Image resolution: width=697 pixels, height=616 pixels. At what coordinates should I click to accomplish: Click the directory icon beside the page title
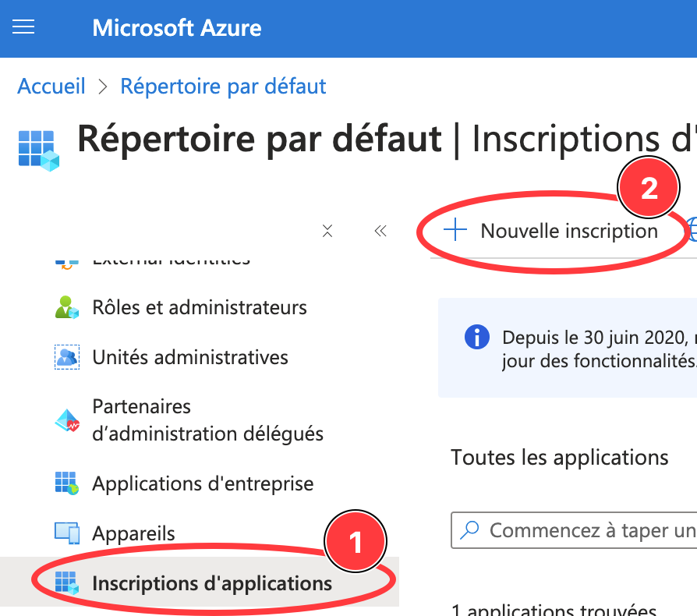tap(38, 149)
